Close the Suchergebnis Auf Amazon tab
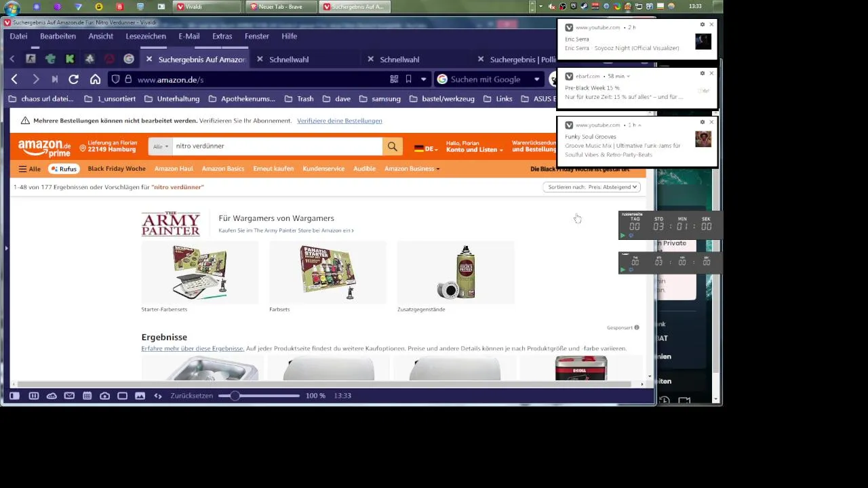This screenshot has height=488, width=868. point(149,60)
